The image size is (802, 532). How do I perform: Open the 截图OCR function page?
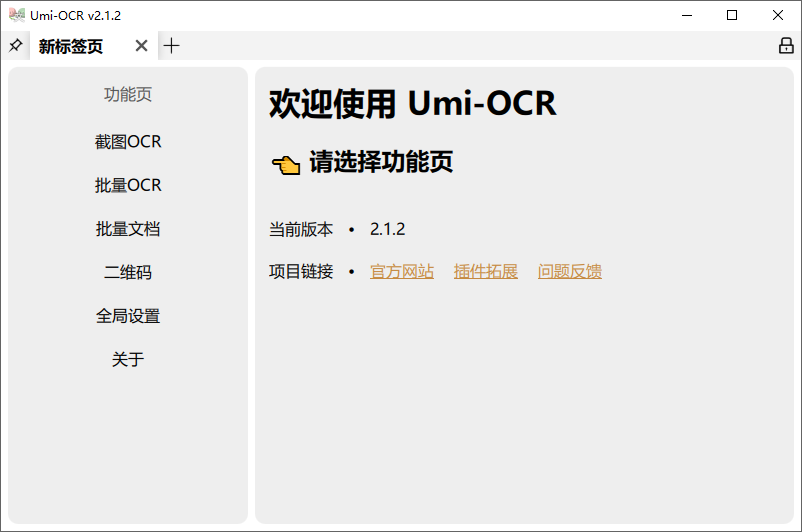[128, 142]
